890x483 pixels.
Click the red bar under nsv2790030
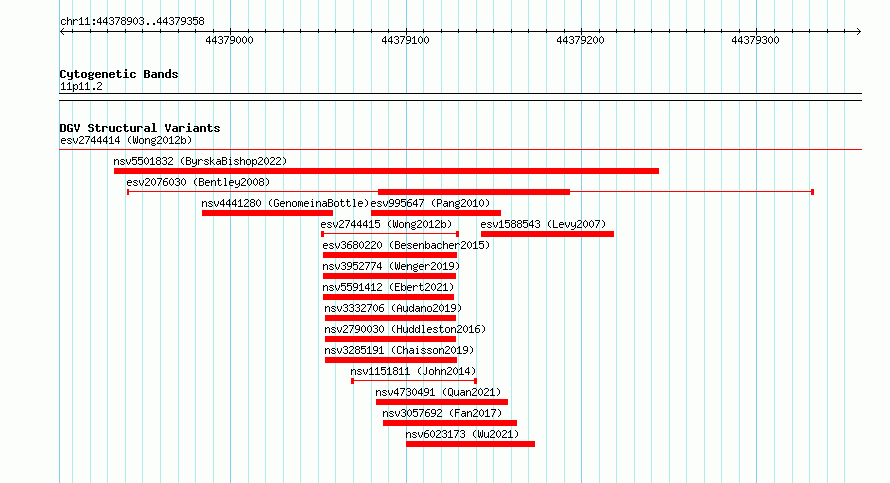coord(391,339)
